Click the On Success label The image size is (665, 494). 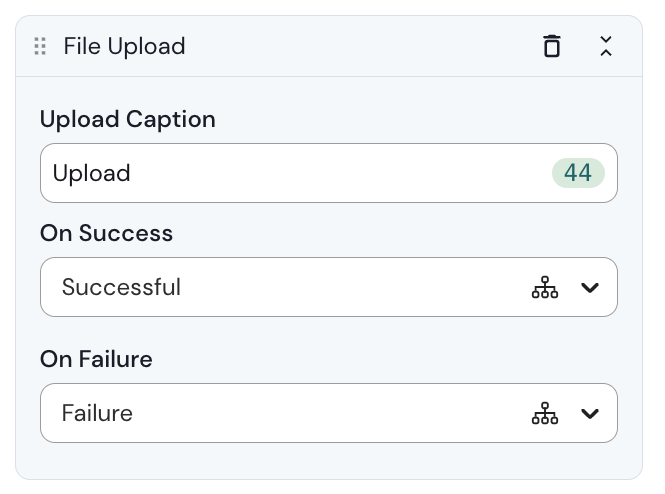[x=106, y=233]
